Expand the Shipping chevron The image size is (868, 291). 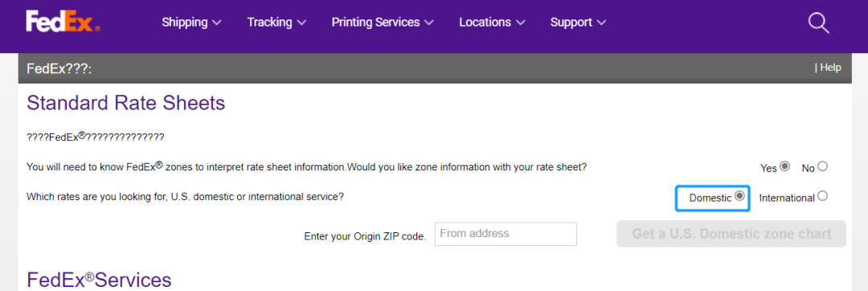tap(217, 23)
